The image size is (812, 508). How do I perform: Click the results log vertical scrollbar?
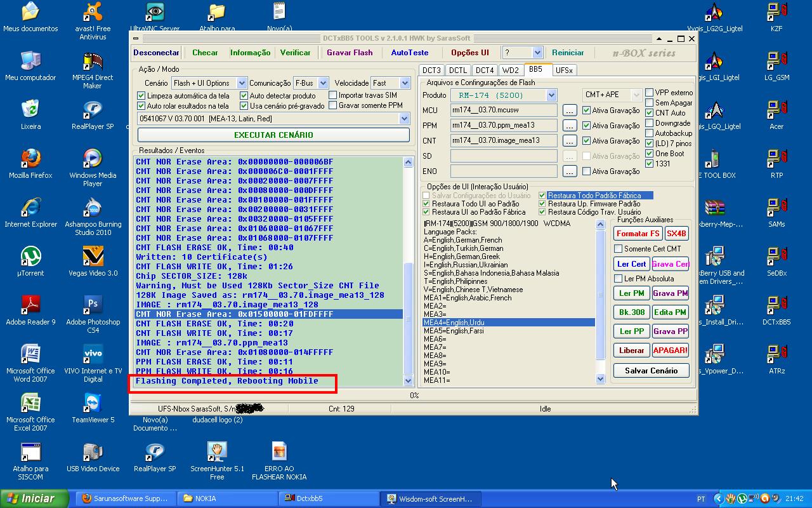pos(408,271)
